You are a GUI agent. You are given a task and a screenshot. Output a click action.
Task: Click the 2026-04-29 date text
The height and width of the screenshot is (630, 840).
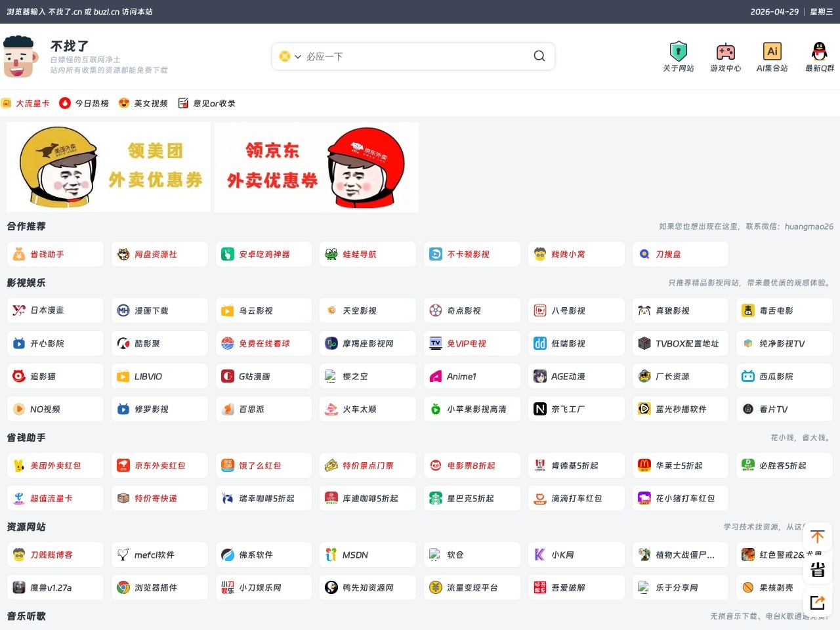[x=774, y=12]
